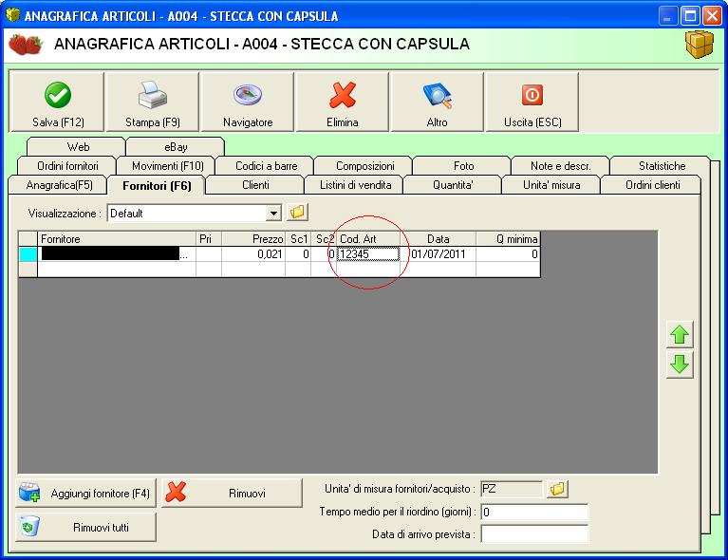The height and width of the screenshot is (560, 728).
Task: Switch to the Web tab
Action: tap(78, 147)
